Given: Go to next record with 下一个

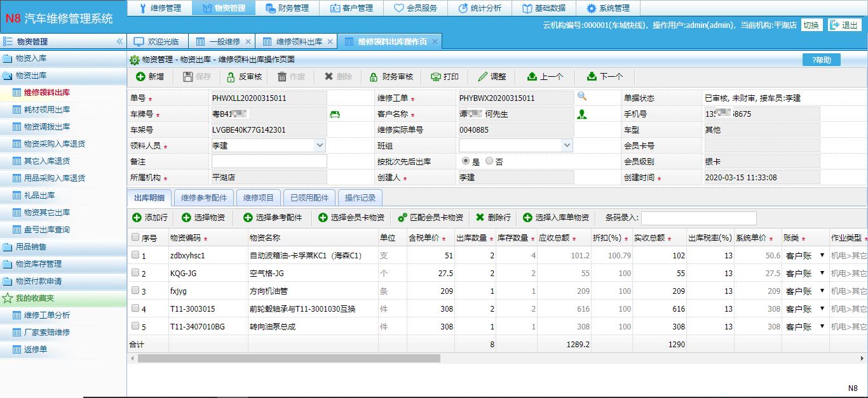Looking at the screenshot, I should (605, 76).
